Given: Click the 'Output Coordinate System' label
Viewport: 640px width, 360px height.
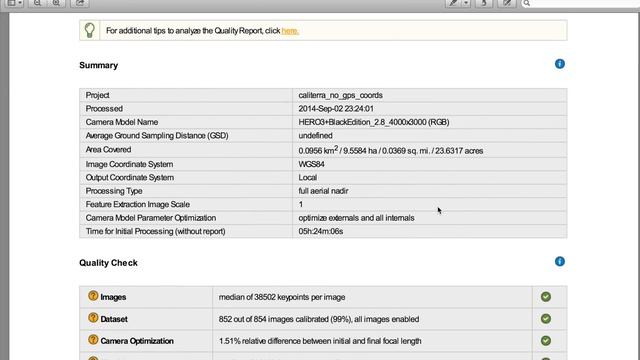Looking at the screenshot, I should click(x=130, y=178).
